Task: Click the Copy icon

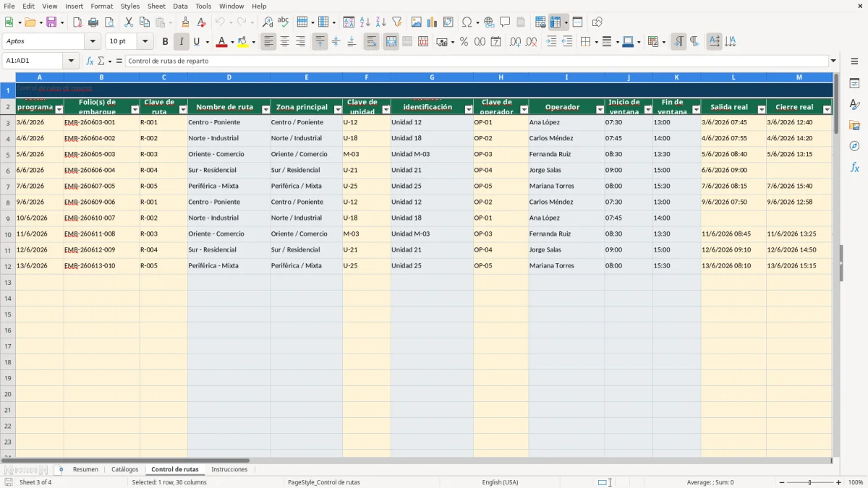Action: click(144, 22)
